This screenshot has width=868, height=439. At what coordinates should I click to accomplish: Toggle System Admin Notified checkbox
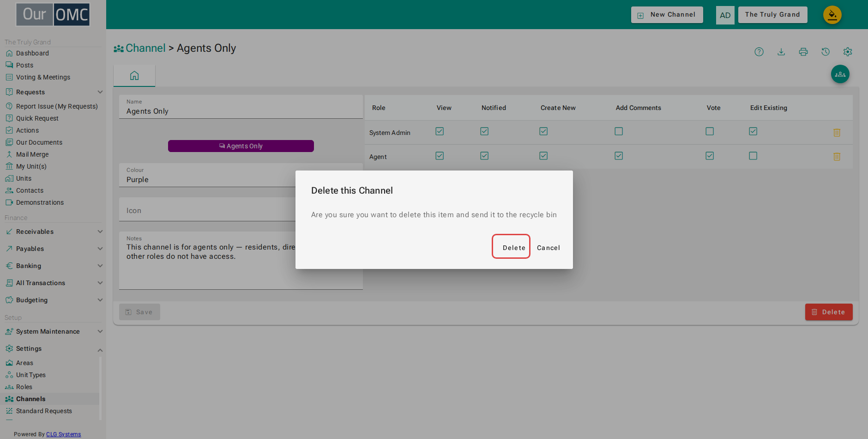pos(484,131)
